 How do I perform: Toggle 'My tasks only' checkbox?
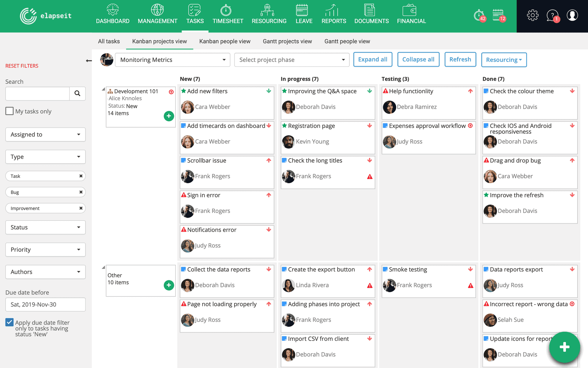pos(9,111)
